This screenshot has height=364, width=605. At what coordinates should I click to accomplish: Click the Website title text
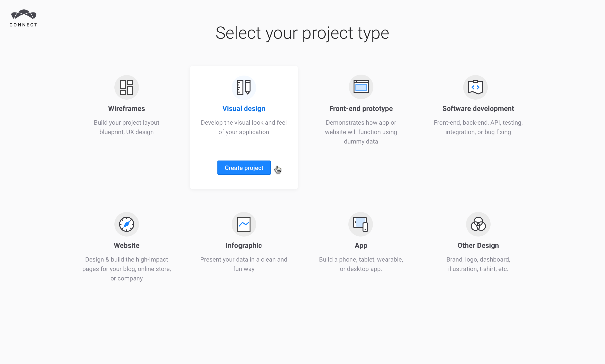[126, 245]
